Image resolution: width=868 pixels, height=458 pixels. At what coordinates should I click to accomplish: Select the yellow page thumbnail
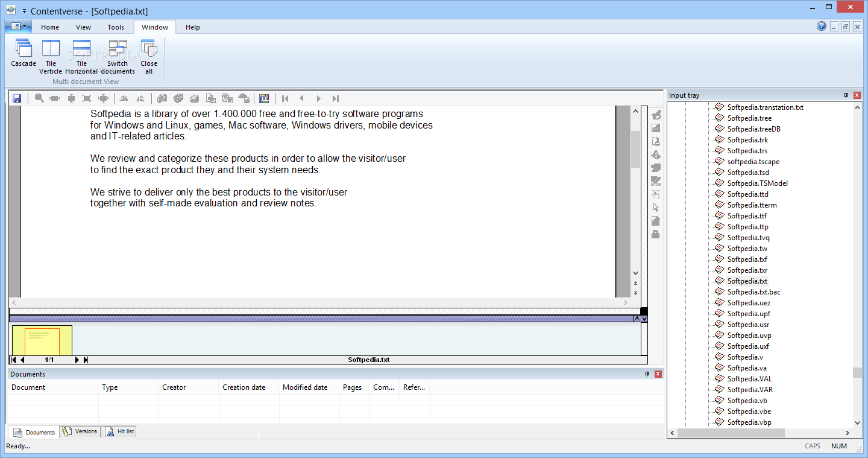pyautogui.click(x=42, y=341)
